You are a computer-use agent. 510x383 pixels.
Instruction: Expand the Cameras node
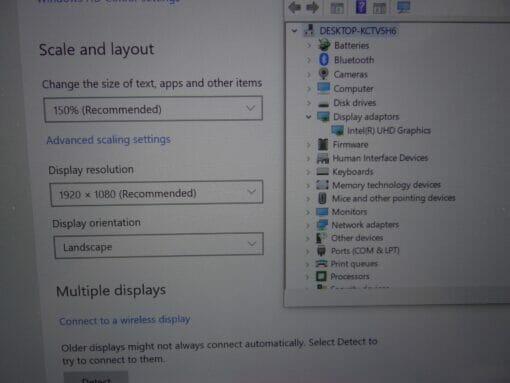tap(309, 74)
